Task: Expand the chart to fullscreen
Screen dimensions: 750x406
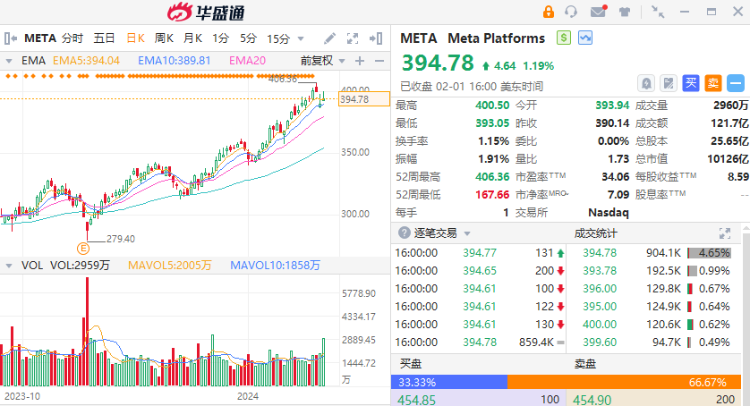Action: point(353,38)
